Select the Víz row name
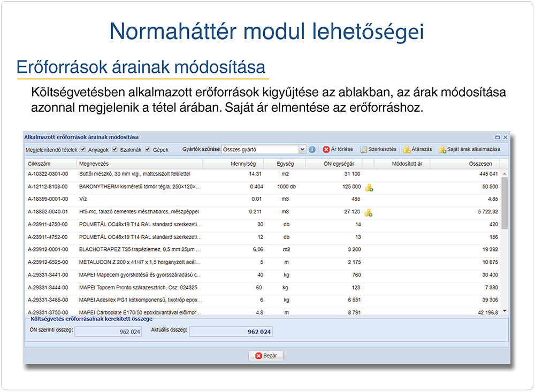The image size is (535, 392). (83, 199)
